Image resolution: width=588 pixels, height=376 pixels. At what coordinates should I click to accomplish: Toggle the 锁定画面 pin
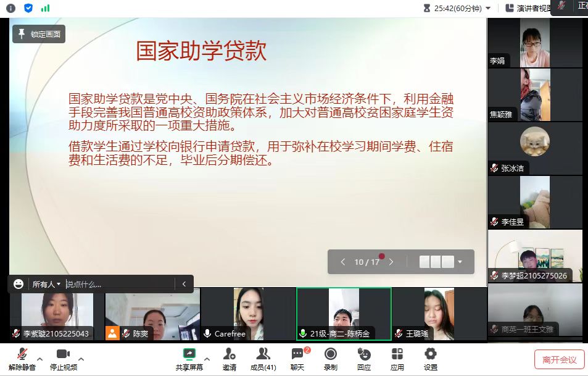[x=39, y=34]
